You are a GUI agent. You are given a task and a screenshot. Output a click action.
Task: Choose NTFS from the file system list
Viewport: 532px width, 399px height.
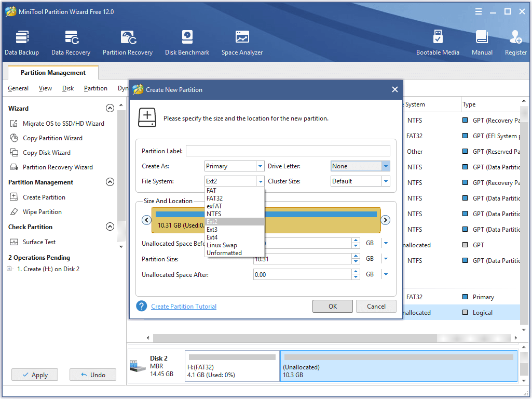[x=235, y=214]
